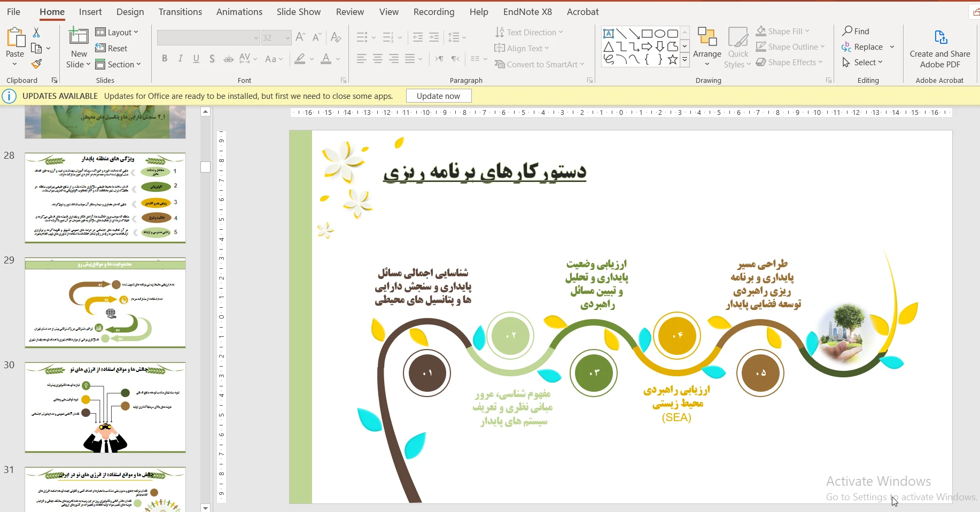This screenshot has height=512, width=980.
Task: Click the font color swatch button
Action: [x=326, y=59]
